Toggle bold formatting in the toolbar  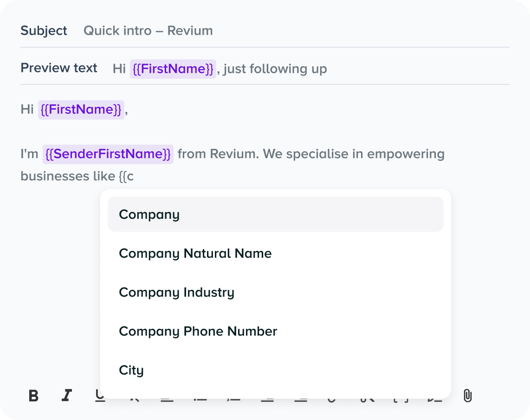tap(33, 396)
